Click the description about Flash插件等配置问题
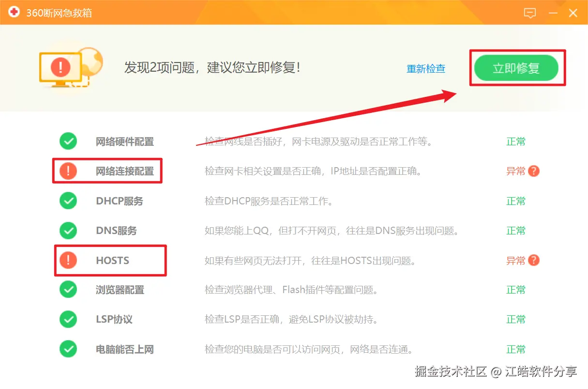The height and width of the screenshot is (389, 588). (x=291, y=290)
